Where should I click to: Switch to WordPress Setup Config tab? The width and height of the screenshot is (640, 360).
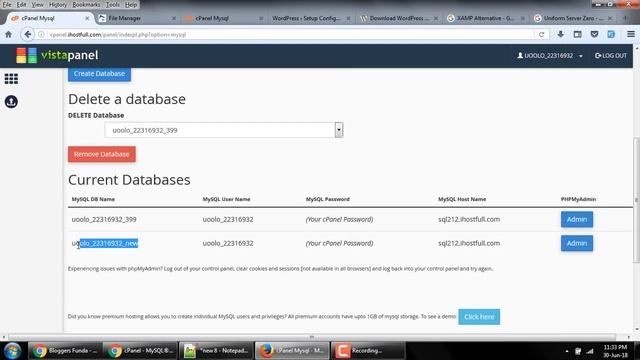pos(306,18)
